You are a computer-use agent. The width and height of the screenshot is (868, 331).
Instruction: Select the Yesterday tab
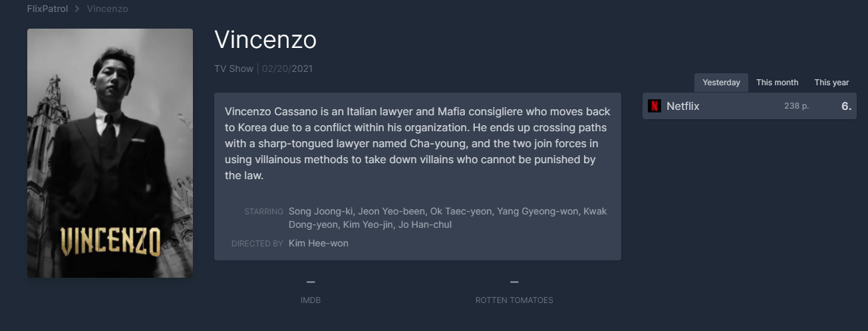(x=721, y=83)
